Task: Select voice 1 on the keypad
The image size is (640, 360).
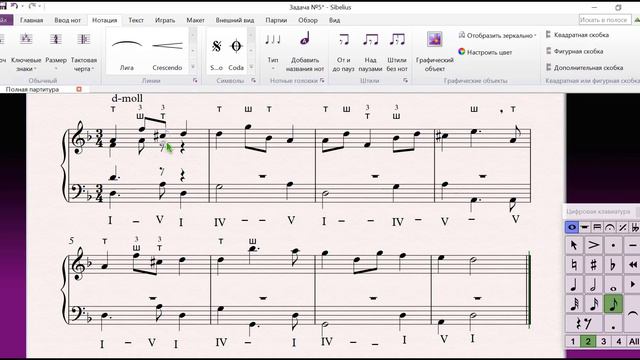Action: click(x=573, y=341)
